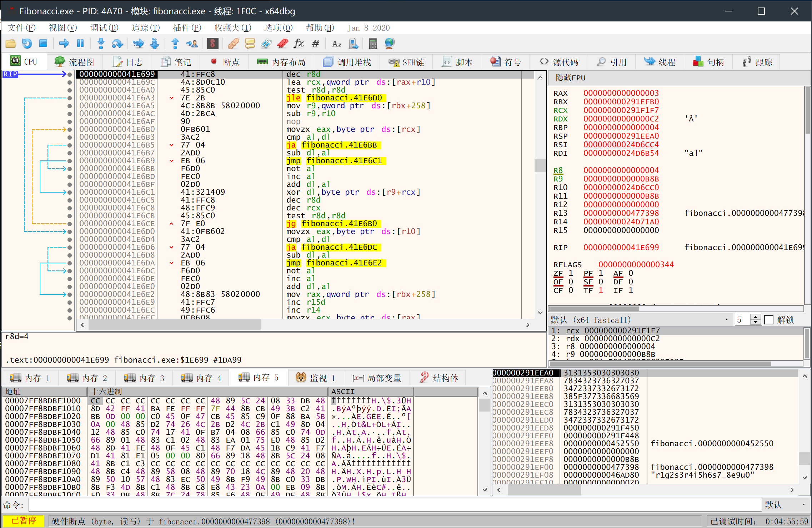
Task: Click stack pane scrollbar up arrow
Action: pyautogui.click(x=805, y=376)
